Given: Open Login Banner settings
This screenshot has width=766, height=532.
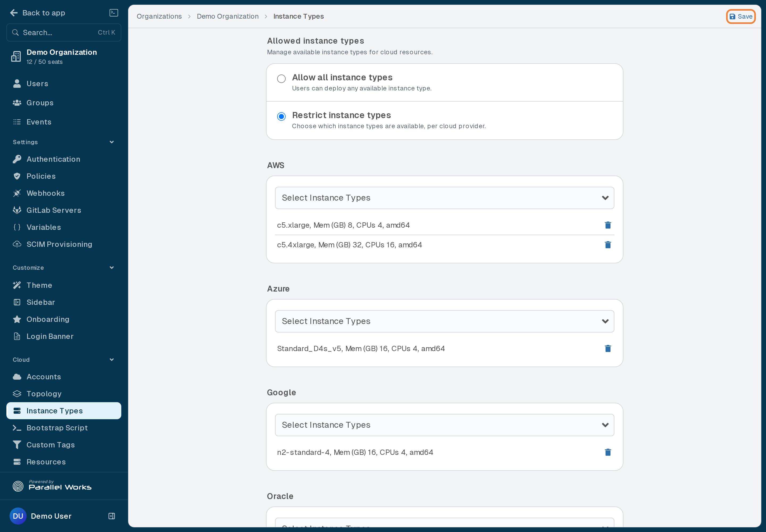Looking at the screenshot, I should (x=64, y=336).
